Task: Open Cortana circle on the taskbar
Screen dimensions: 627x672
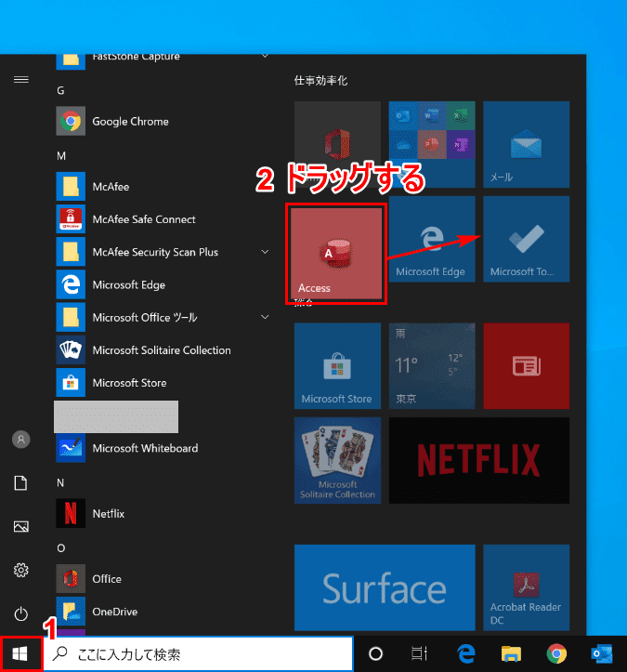Action: (x=375, y=654)
